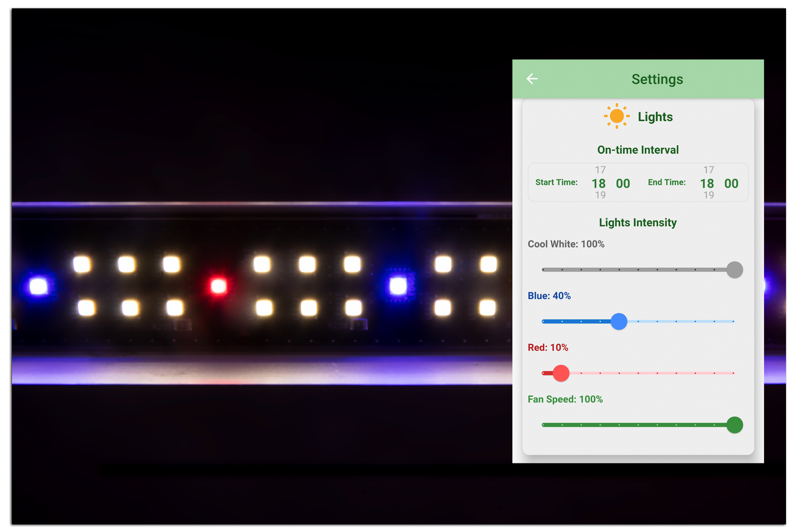Viewport: 798px width, 532px height.
Task: Click the Fan Speed slider handle
Action: 734,425
